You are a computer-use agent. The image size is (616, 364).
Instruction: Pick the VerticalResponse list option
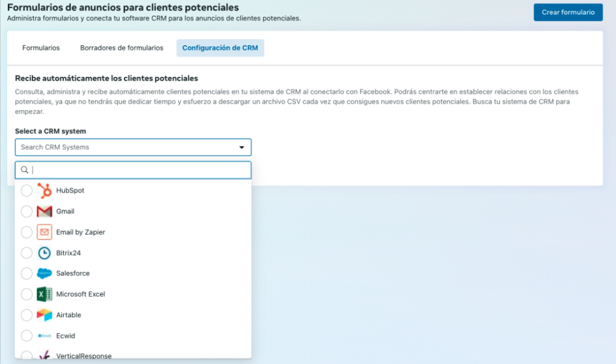pos(84,356)
